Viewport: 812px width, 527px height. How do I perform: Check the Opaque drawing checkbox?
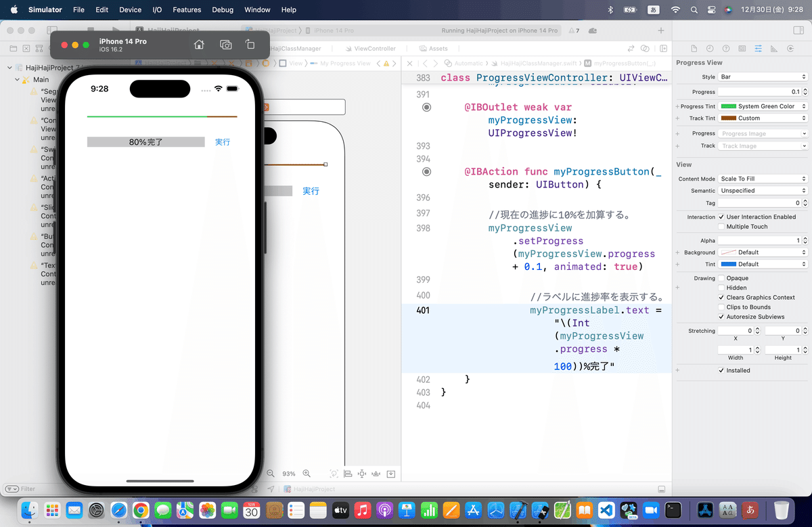coord(721,278)
